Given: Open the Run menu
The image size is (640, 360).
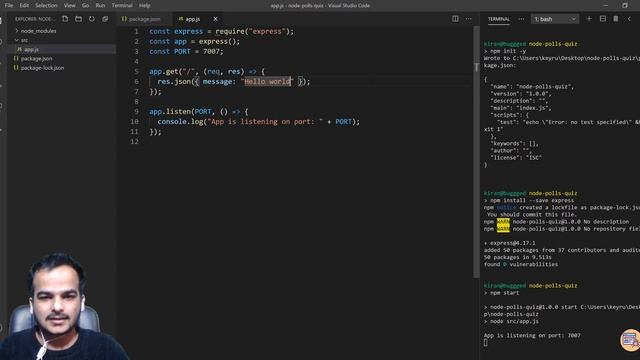Looking at the screenshot, I should click(100, 6).
